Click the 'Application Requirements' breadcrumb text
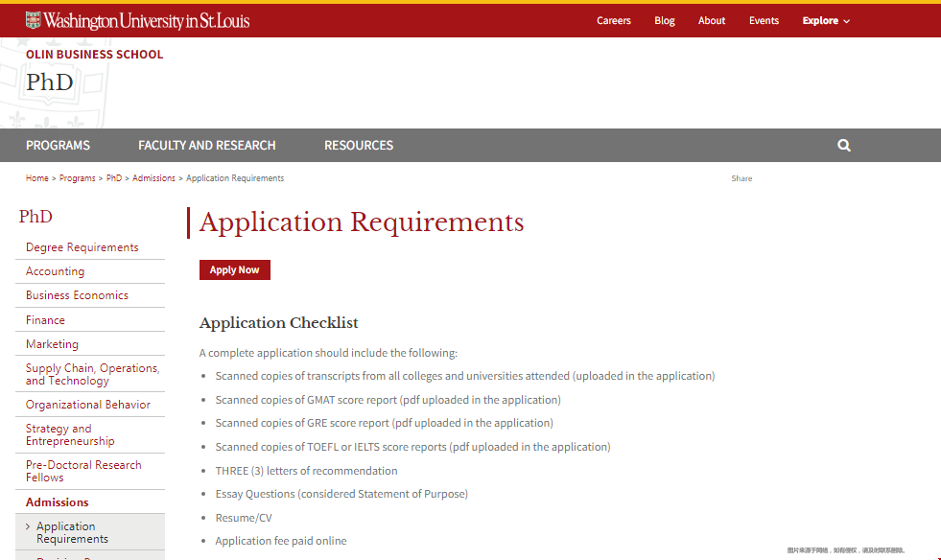 pos(235,178)
